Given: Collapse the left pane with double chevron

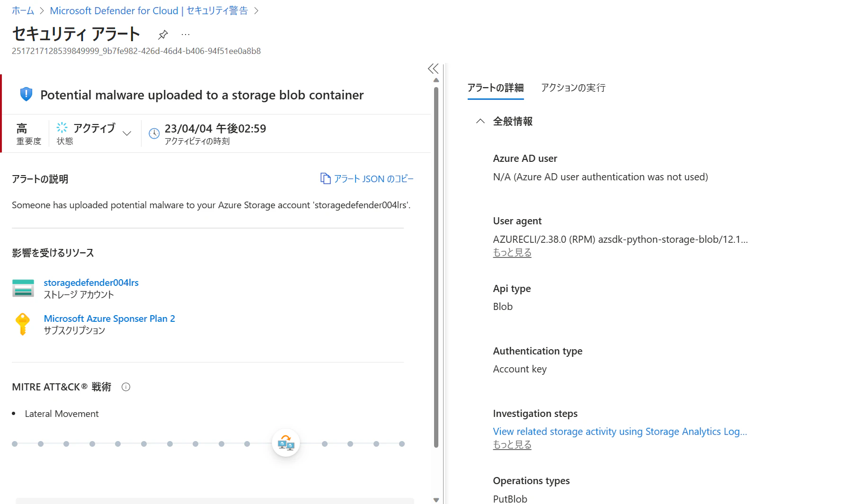Looking at the screenshot, I should point(433,69).
